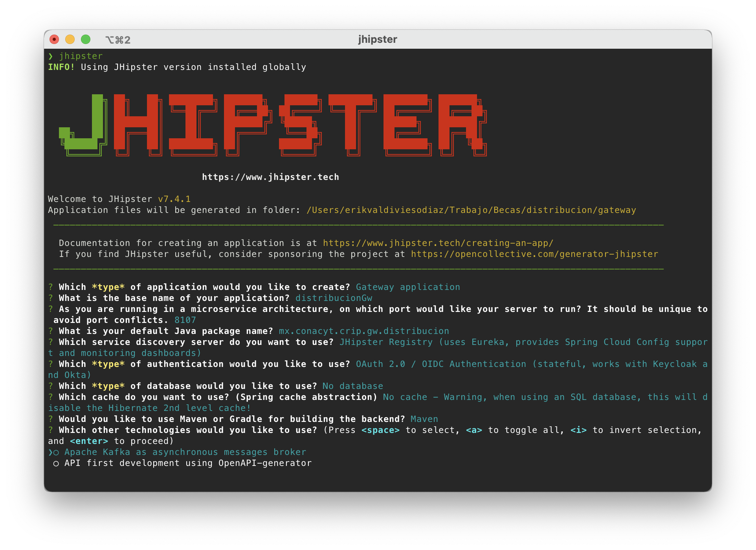Image resolution: width=756 pixels, height=550 pixels.
Task: Click the answer 'Gateway application'
Action: click(408, 287)
